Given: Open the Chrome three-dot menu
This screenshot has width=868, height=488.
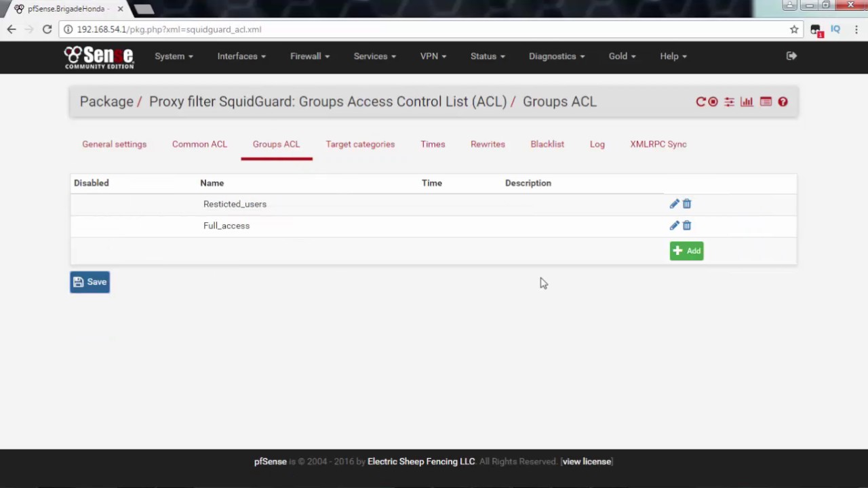Looking at the screenshot, I should coord(856,29).
